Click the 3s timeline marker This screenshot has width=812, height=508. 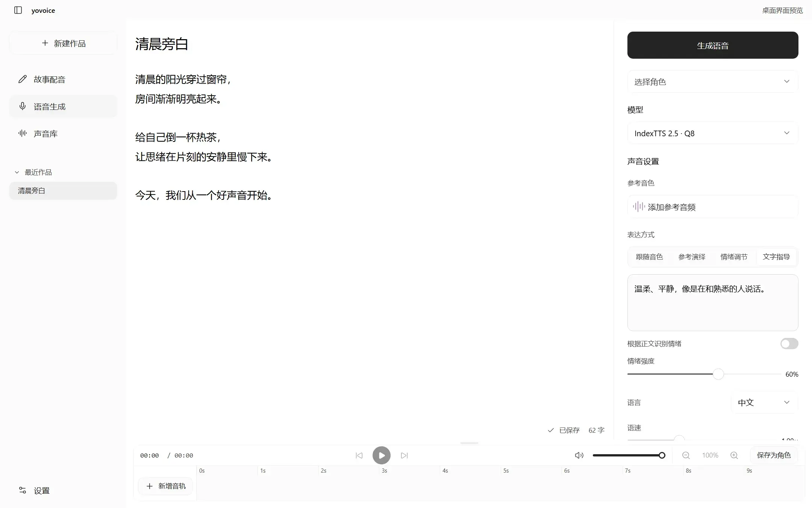(x=384, y=471)
